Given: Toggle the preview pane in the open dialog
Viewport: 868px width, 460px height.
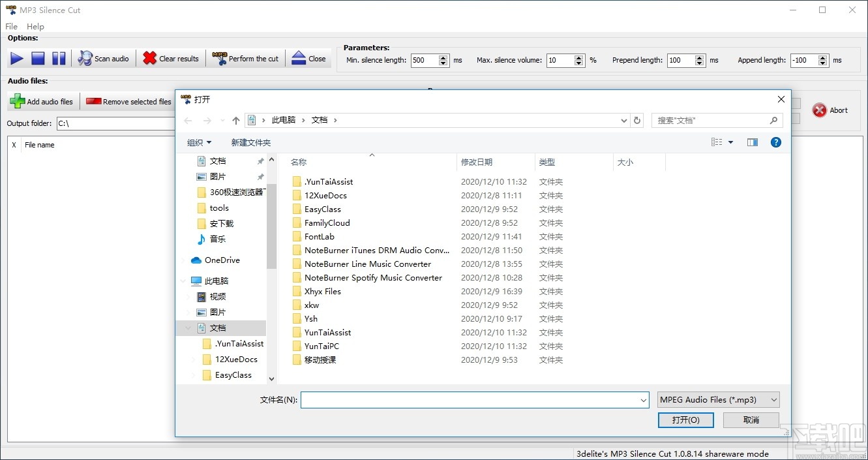Looking at the screenshot, I should click(x=753, y=142).
